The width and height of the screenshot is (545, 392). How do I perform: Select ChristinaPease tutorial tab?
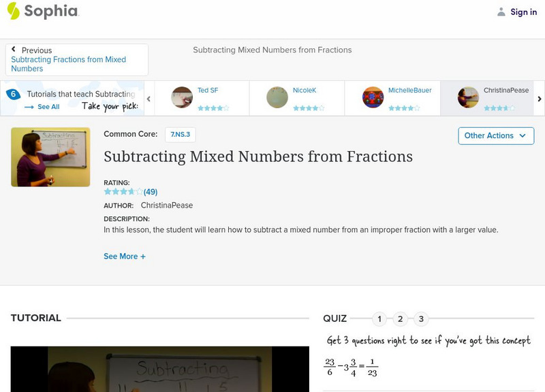[x=485, y=98]
